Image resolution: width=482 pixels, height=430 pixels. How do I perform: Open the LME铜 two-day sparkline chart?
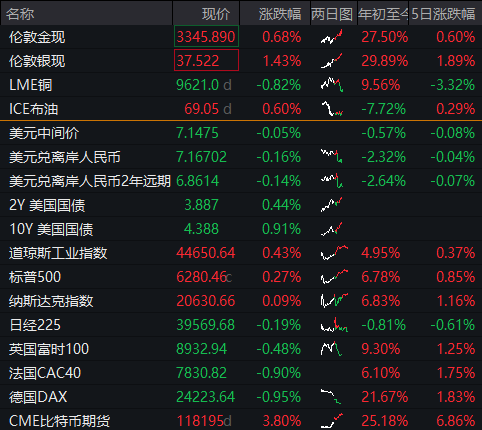coord(332,85)
